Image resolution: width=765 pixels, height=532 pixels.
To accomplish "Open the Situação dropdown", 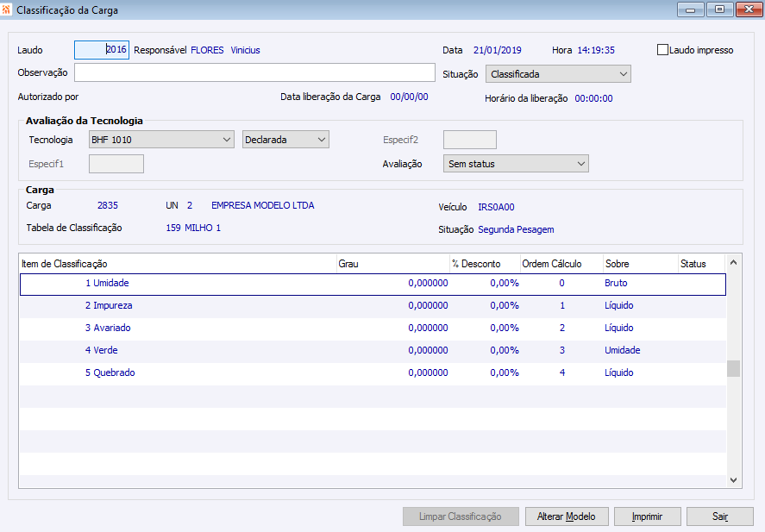I will tap(558, 74).
